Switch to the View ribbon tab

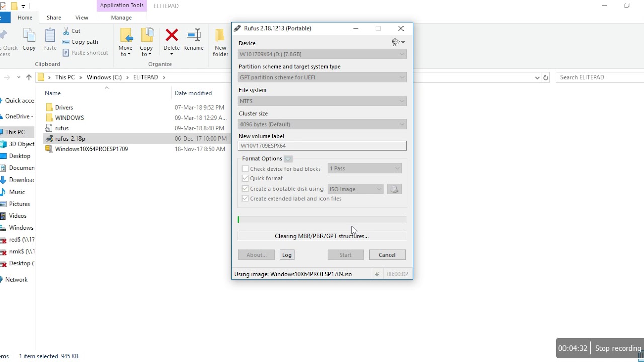point(82,17)
